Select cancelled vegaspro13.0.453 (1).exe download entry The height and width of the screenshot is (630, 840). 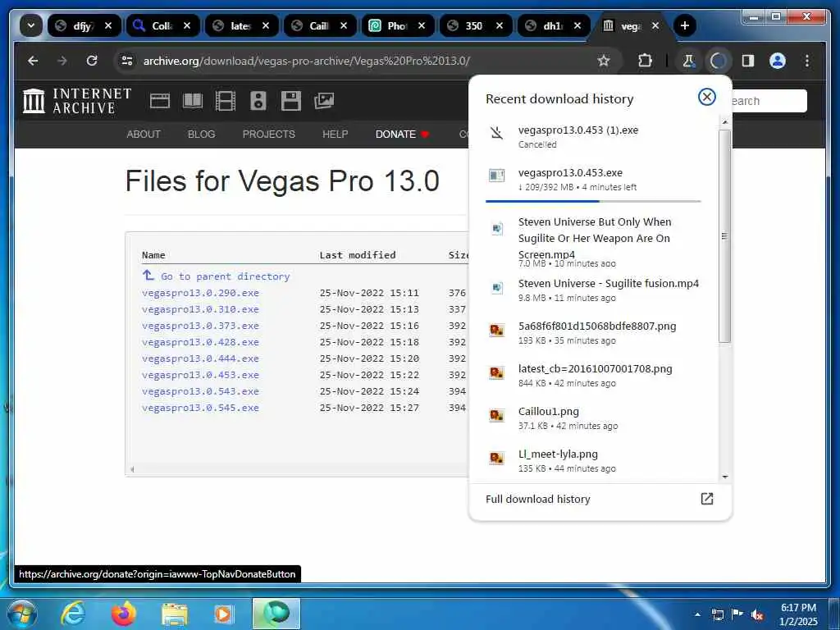click(593, 136)
